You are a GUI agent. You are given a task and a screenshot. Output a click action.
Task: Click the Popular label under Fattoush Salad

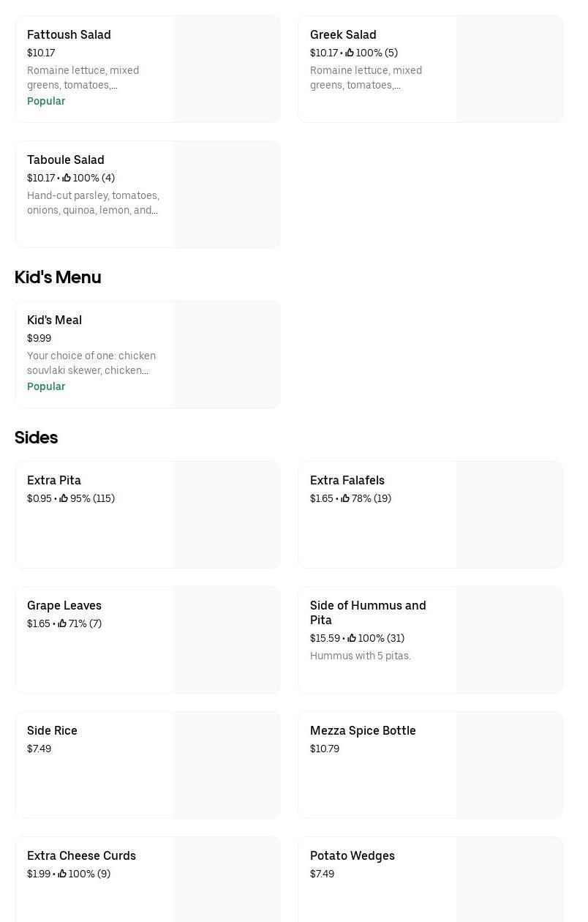[46, 101]
